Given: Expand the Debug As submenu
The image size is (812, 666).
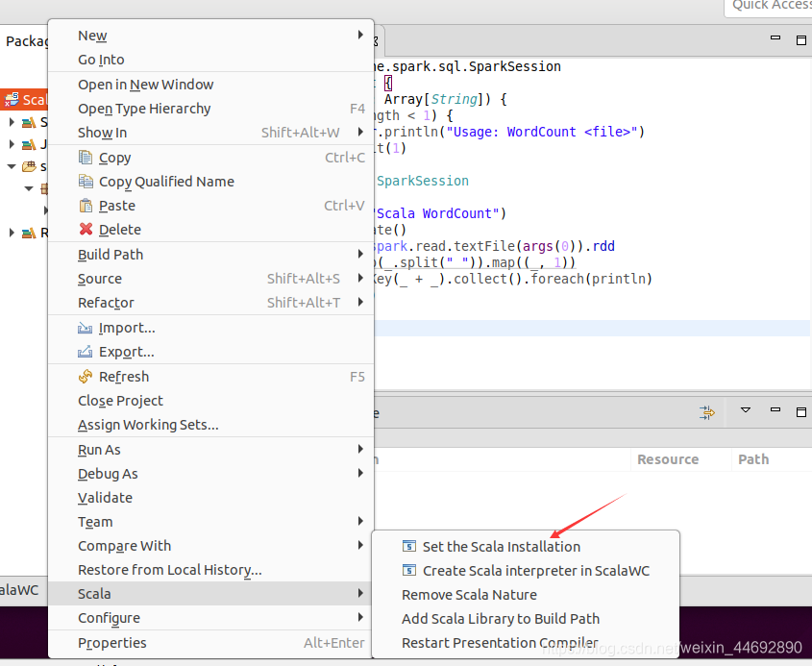Looking at the screenshot, I should pyautogui.click(x=360, y=473).
